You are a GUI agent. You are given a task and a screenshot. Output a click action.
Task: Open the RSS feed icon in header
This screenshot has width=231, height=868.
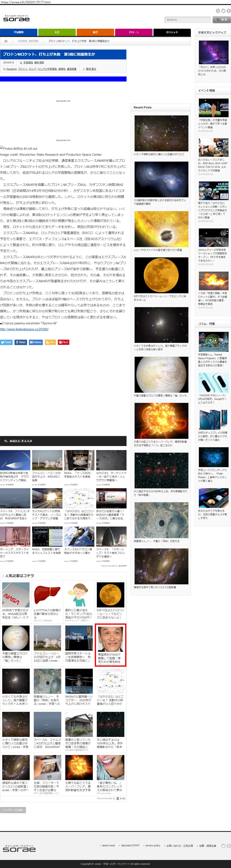click(218, 11)
